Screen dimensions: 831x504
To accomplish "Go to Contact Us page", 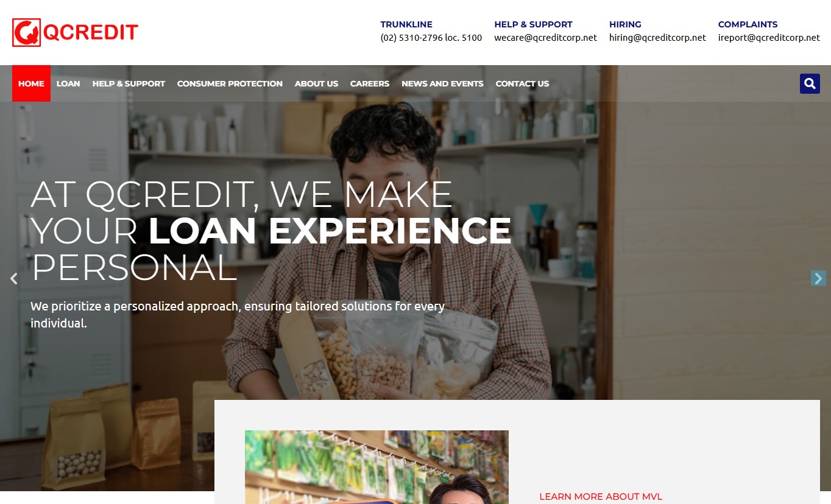I will pos(522,83).
